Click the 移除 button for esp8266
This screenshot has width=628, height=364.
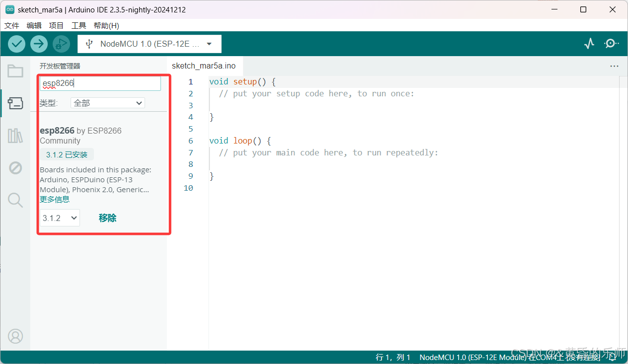pyautogui.click(x=108, y=218)
